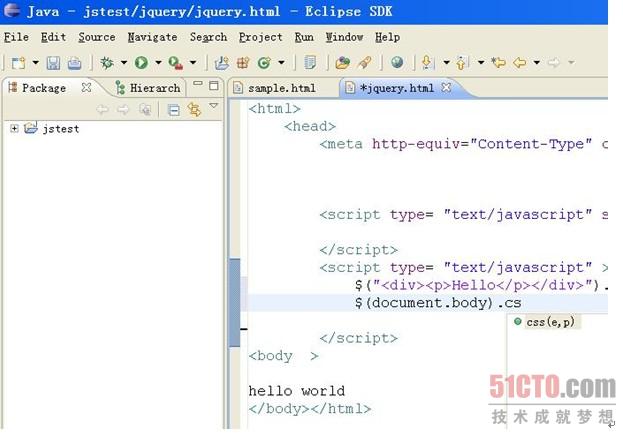The width and height of the screenshot is (623, 433).
Task: Open the New Java Class dropdown arrow
Action: (281, 62)
